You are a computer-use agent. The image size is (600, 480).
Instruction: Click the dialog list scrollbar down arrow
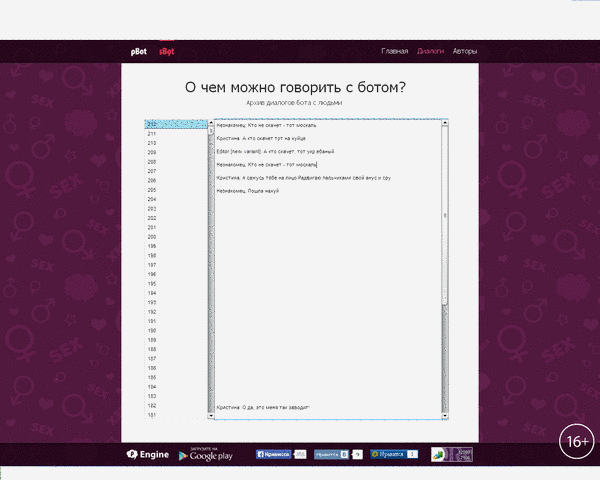click(211, 416)
